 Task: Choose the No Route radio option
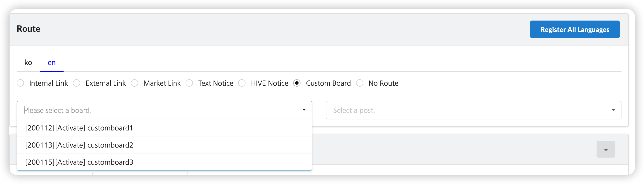coord(359,83)
